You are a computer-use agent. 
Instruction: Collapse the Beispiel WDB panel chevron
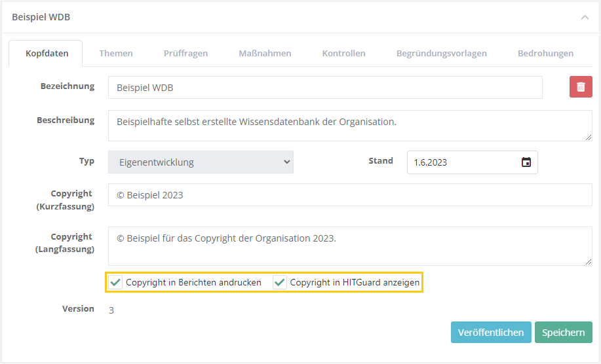click(585, 18)
